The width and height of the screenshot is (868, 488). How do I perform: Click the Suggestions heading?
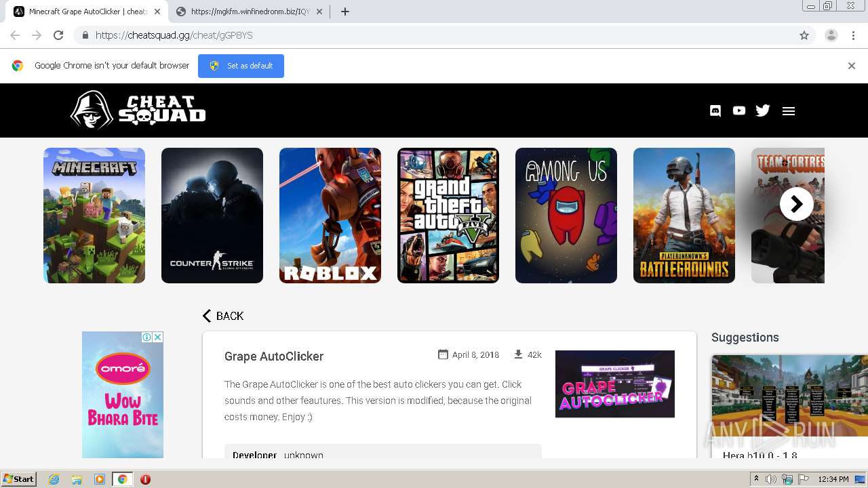[745, 338]
